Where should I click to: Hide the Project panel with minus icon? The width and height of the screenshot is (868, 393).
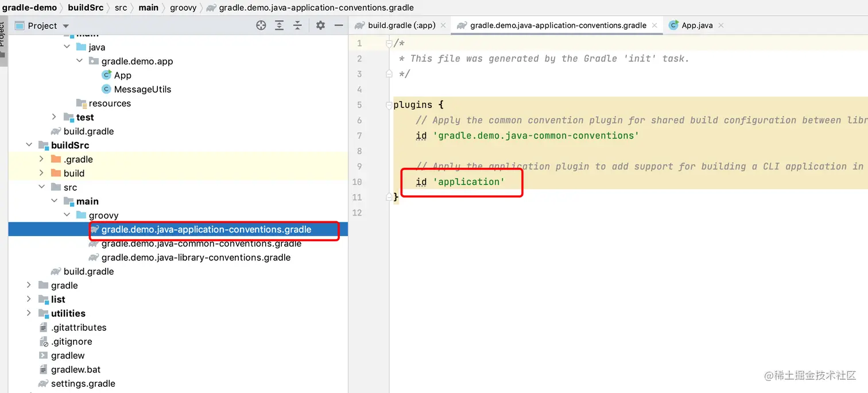[x=339, y=25]
